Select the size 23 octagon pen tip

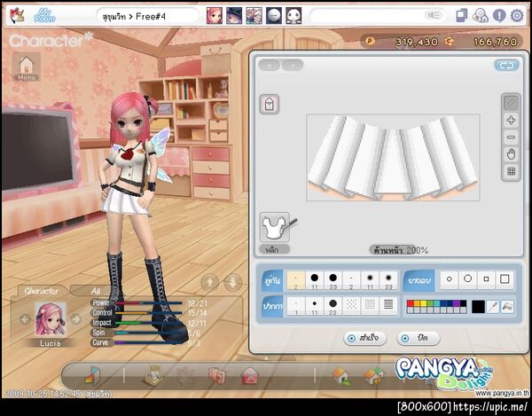[x=332, y=306]
